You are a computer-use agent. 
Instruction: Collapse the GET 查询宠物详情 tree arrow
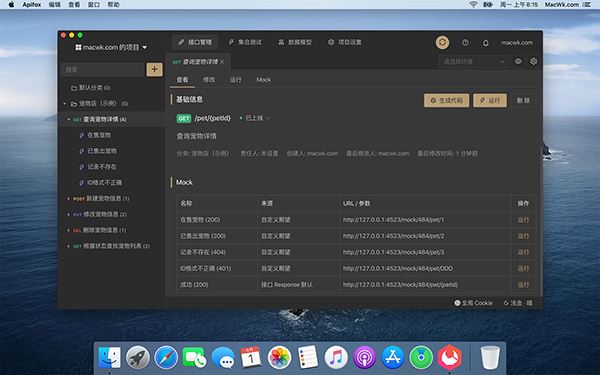point(68,119)
